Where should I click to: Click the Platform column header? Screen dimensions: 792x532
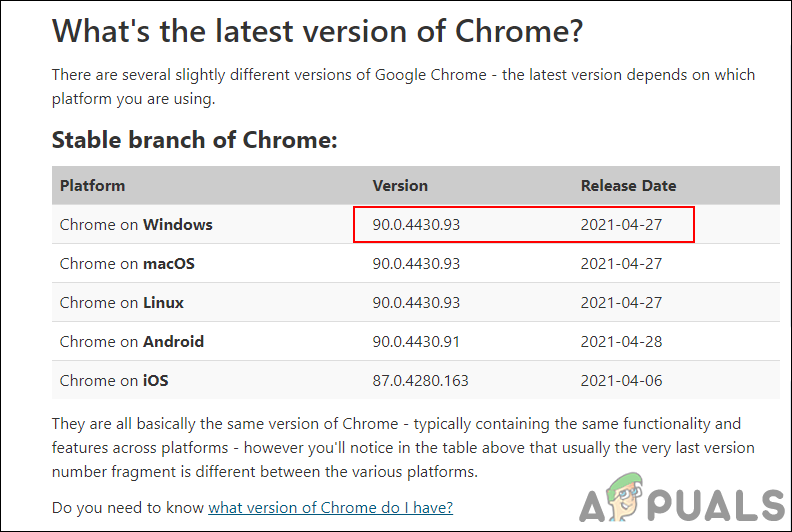(x=93, y=185)
